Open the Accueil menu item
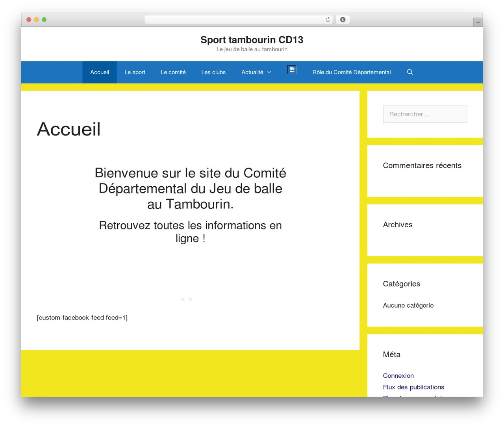504x427 pixels. click(100, 72)
